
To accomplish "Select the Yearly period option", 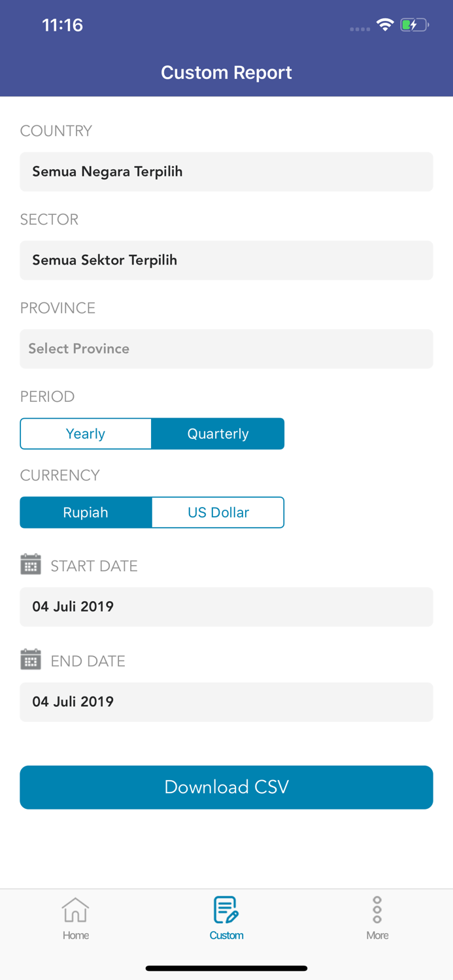I will pyautogui.click(x=86, y=434).
